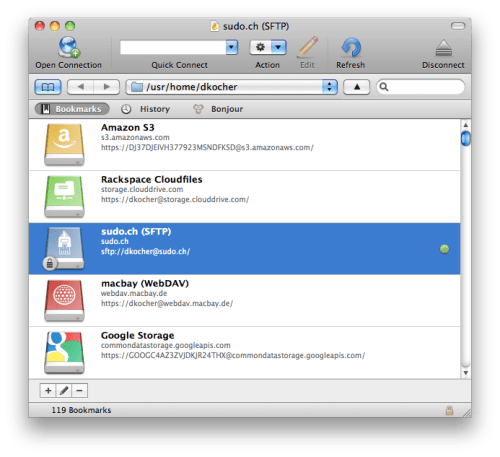Go back with the left arrow button
This screenshot has height=457, width=500.
pyautogui.click(x=80, y=87)
